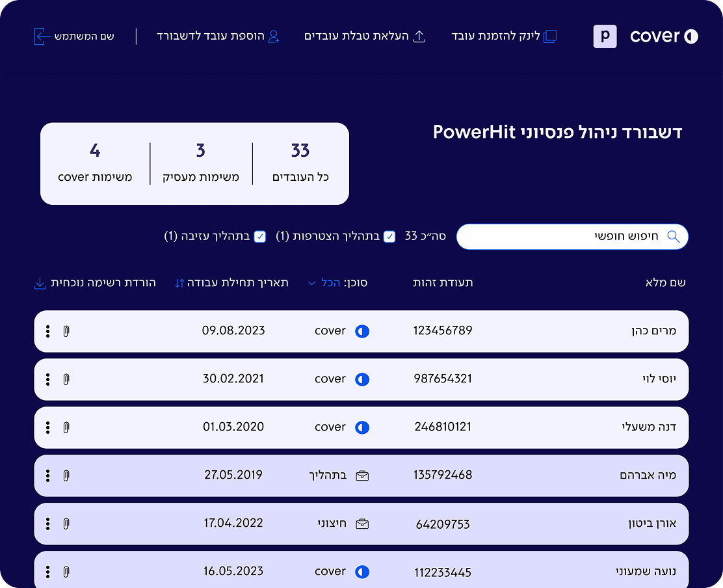Open the three-dot menu for יוסי לוי
The width and height of the screenshot is (723, 588).
point(48,379)
